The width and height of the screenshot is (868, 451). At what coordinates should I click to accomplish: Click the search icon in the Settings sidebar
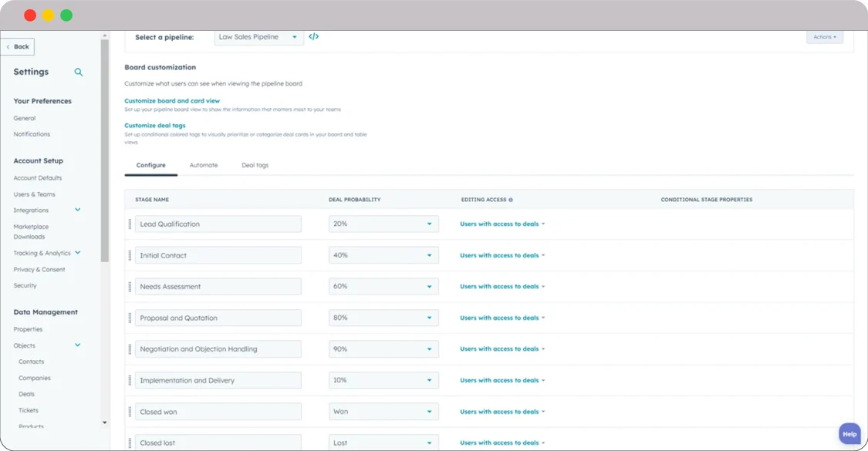pyautogui.click(x=78, y=72)
